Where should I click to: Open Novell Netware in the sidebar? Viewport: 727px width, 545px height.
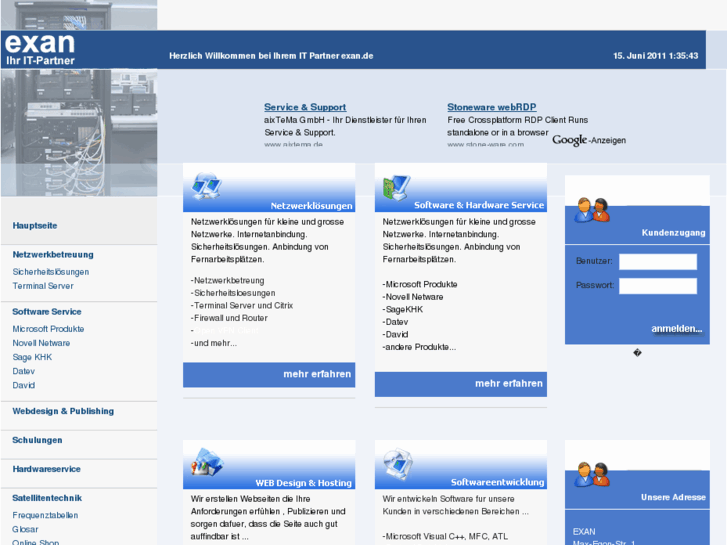[x=41, y=343]
